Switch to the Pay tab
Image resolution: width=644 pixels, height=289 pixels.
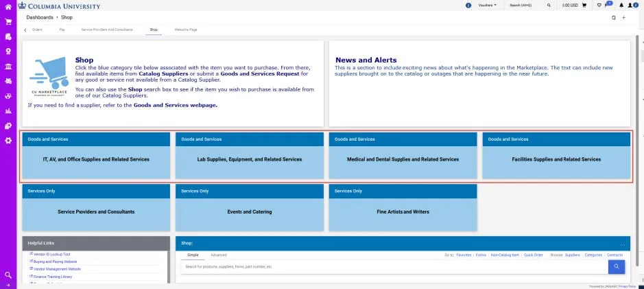click(62, 30)
